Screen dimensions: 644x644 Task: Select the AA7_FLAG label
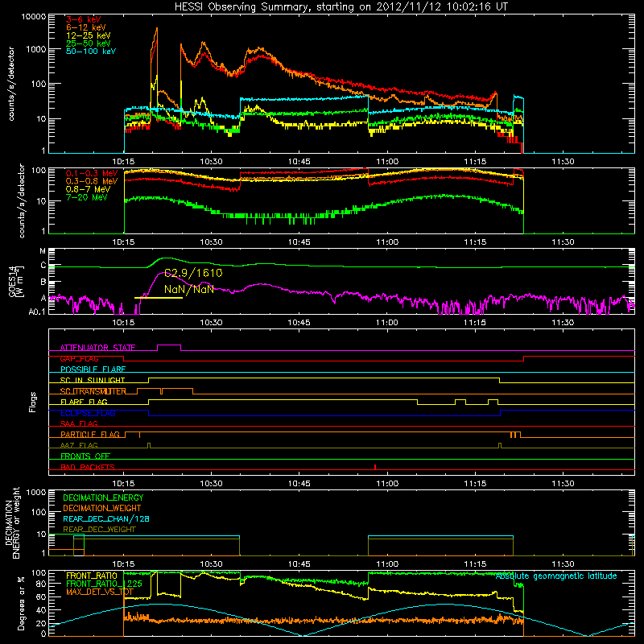79,445
